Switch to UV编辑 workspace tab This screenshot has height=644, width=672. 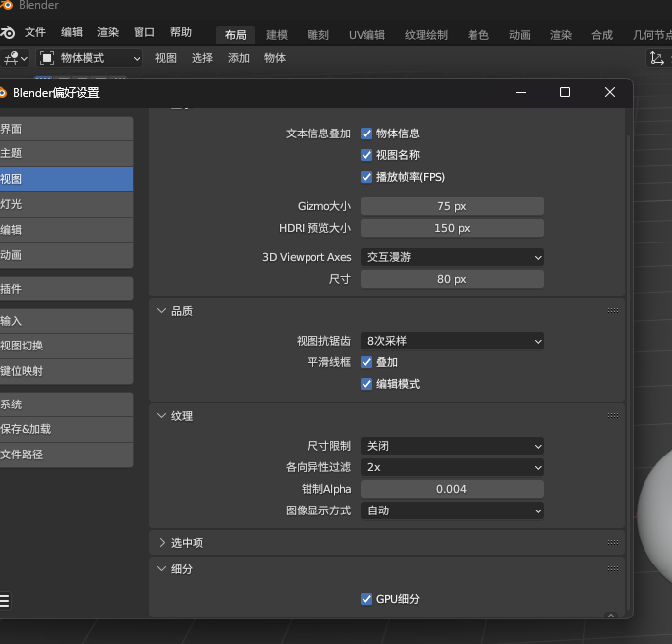(366, 35)
